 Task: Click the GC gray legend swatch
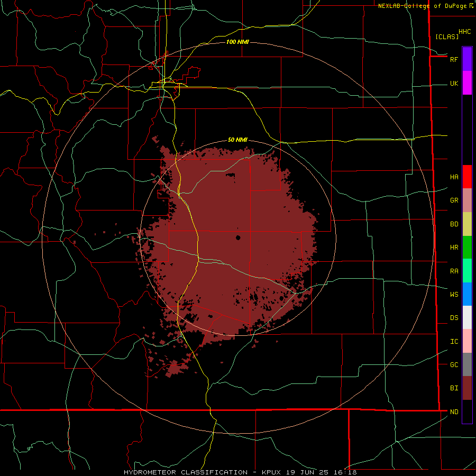click(467, 364)
